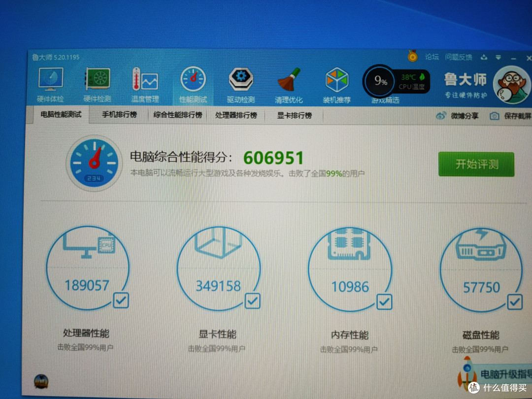532x399 pixels.
Task: Open the 驱动检测 driver detection icon
Action: [241, 79]
